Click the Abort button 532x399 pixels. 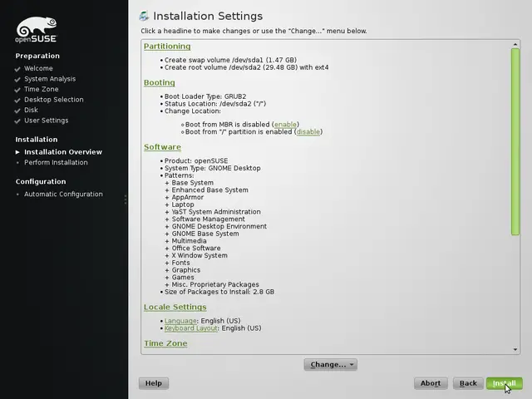(x=431, y=383)
